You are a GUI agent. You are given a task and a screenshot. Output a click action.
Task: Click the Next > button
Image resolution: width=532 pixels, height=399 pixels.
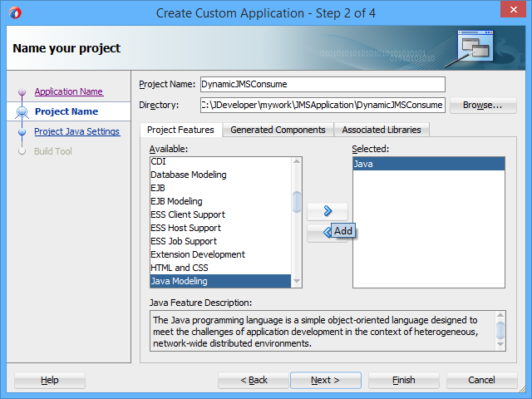pyautogui.click(x=325, y=380)
